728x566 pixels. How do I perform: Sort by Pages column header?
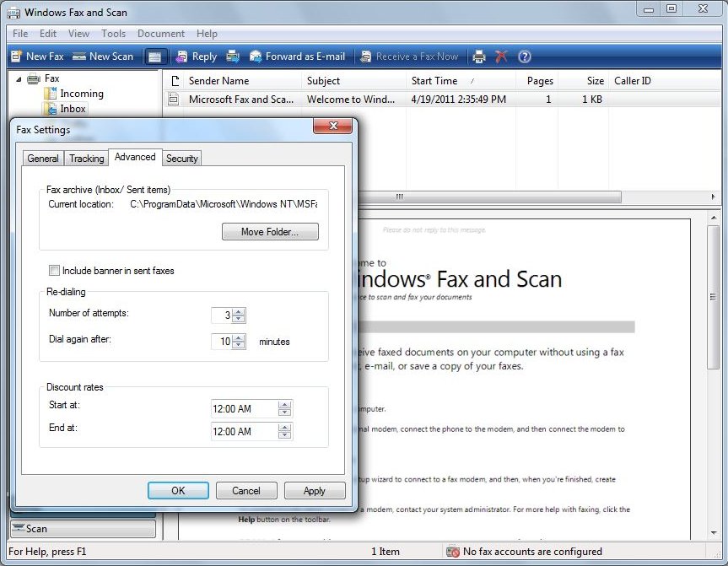537,81
